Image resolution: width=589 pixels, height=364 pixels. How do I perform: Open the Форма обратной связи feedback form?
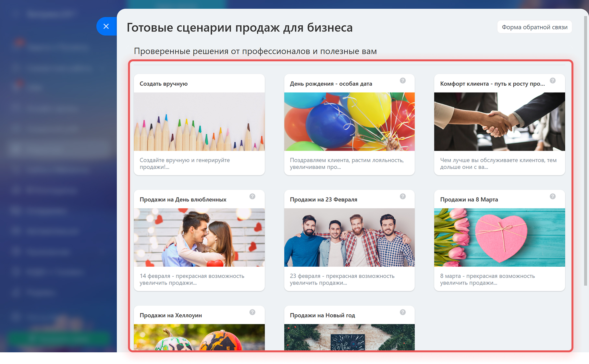click(534, 27)
